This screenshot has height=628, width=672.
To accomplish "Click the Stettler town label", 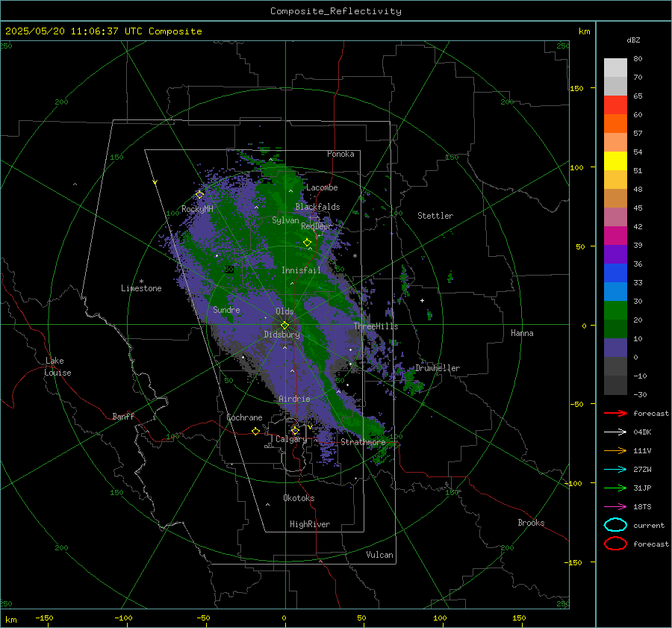I will (x=435, y=216).
